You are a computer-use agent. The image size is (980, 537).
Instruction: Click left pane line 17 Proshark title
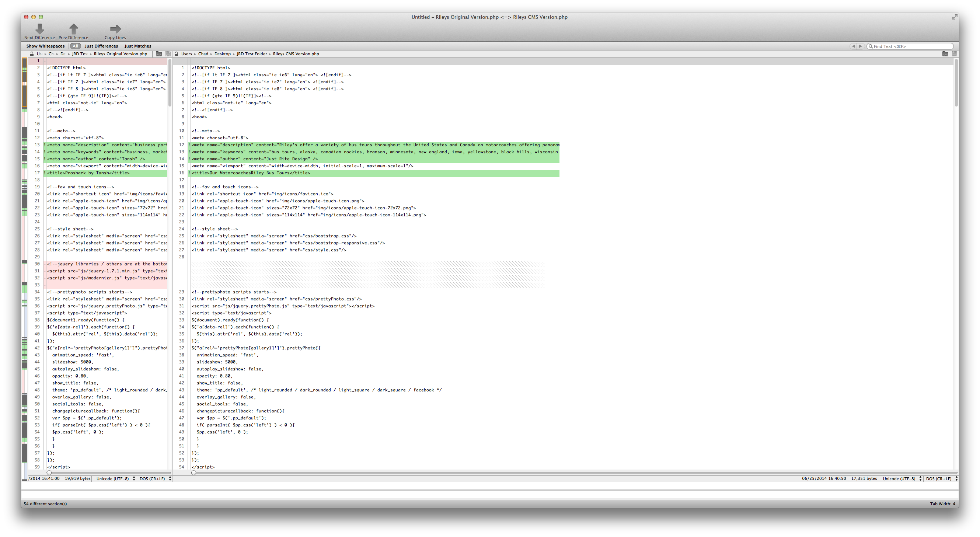[88, 173]
